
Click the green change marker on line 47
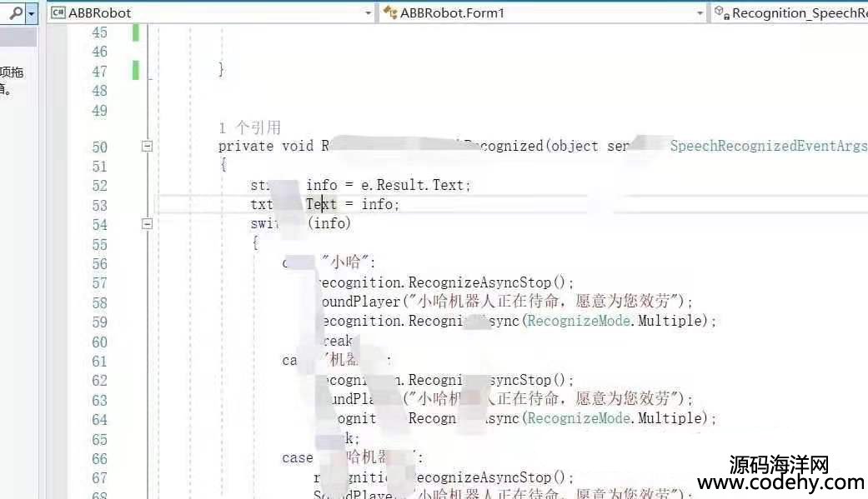(136, 71)
